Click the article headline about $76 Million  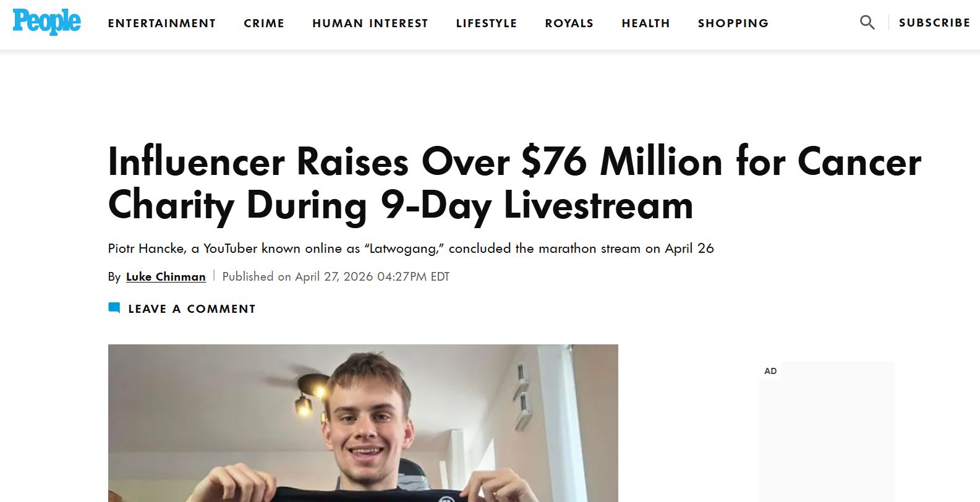coord(514,183)
